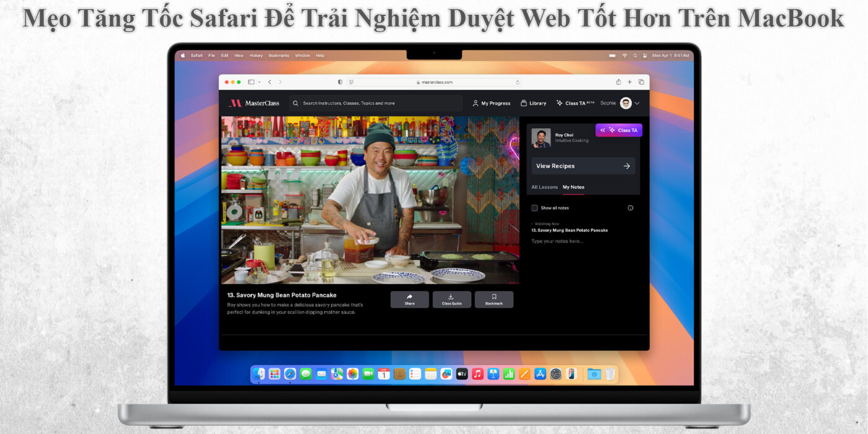The image size is (868, 434).
Task: Switch to the All Lessons tab
Action: (545, 187)
